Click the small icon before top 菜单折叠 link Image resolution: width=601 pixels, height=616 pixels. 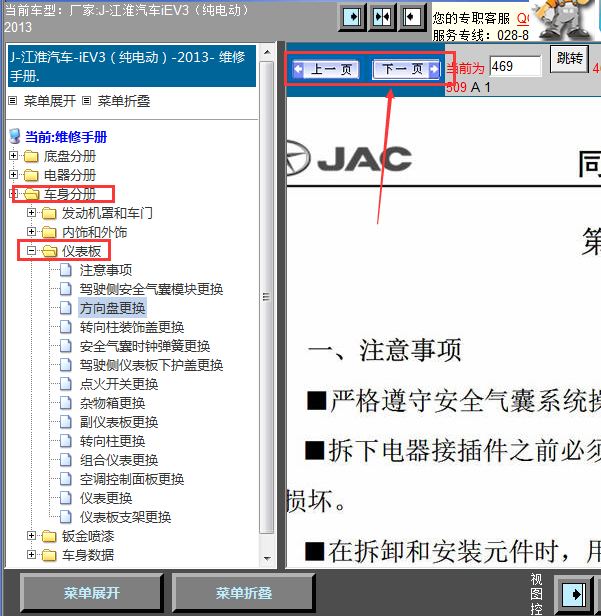pos(86,101)
